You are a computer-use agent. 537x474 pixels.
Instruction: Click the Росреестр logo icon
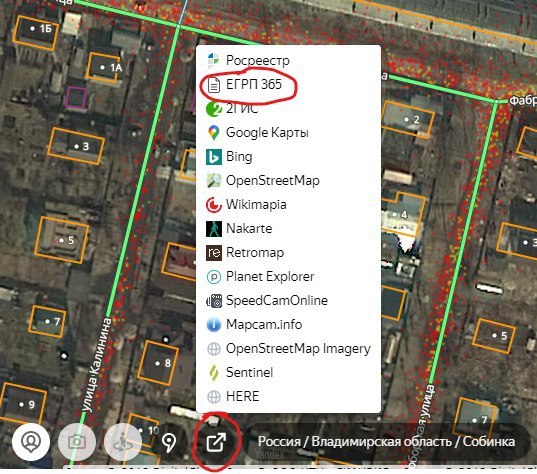[x=214, y=61]
